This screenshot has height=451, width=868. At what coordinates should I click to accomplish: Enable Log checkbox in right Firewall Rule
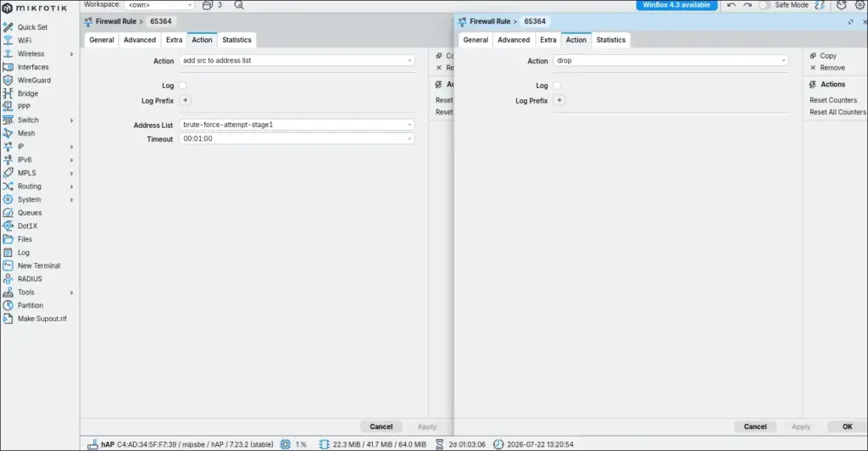557,86
